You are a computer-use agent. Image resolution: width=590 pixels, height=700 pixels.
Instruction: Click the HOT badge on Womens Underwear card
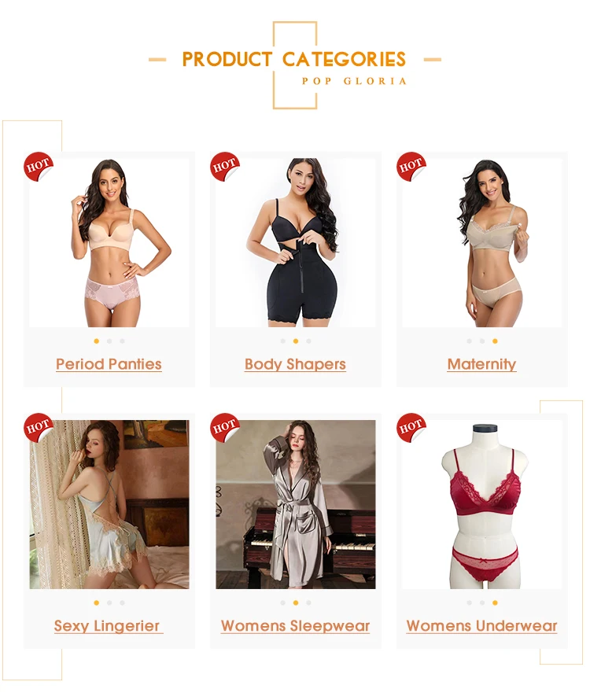click(x=411, y=428)
